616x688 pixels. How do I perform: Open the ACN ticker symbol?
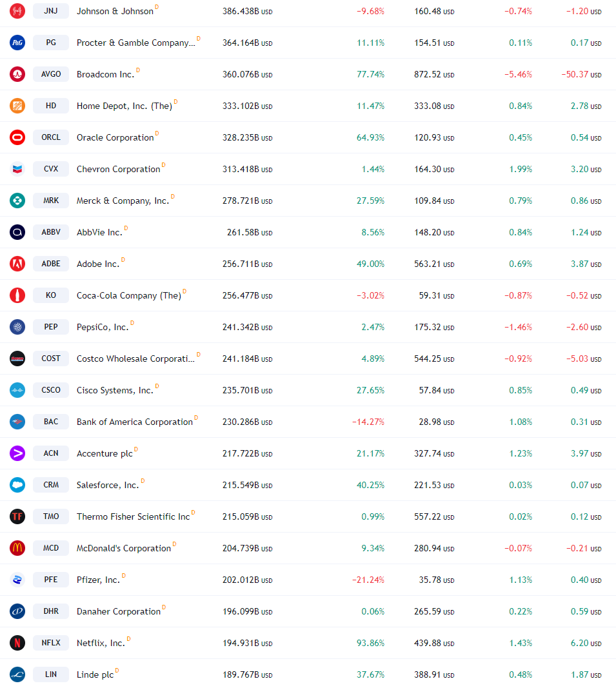(x=51, y=453)
